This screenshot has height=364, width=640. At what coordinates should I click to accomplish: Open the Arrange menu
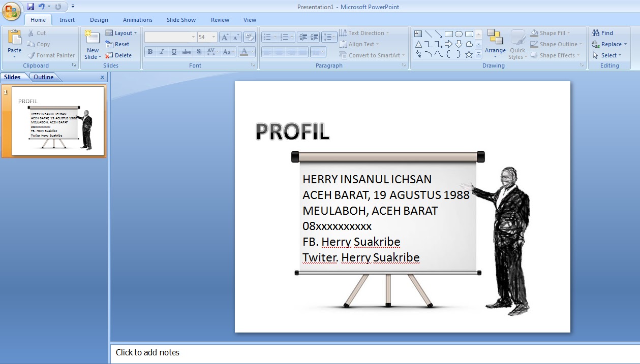(495, 44)
